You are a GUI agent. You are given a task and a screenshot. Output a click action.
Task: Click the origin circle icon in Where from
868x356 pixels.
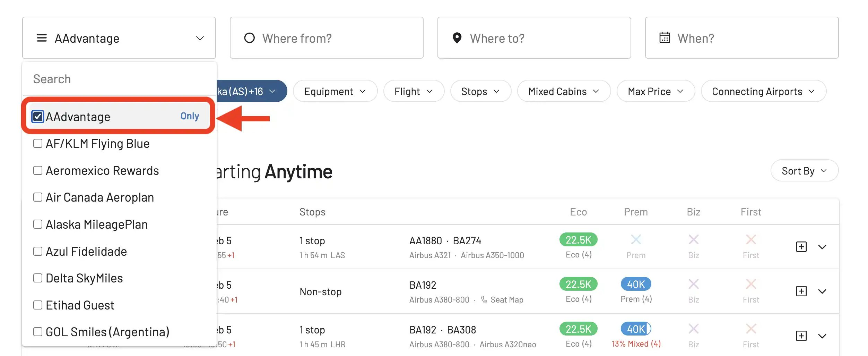coord(249,38)
